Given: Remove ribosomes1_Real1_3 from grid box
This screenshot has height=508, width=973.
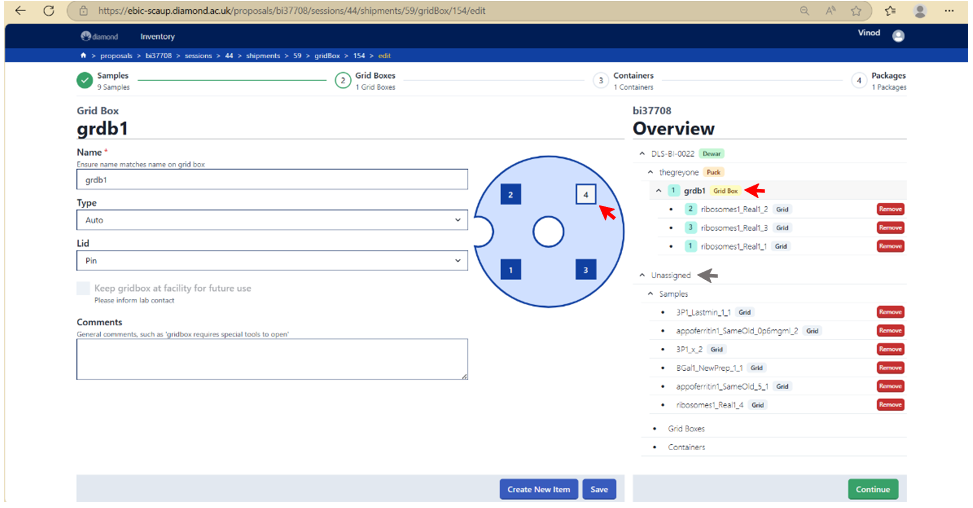Looking at the screenshot, I should [890, 228].
